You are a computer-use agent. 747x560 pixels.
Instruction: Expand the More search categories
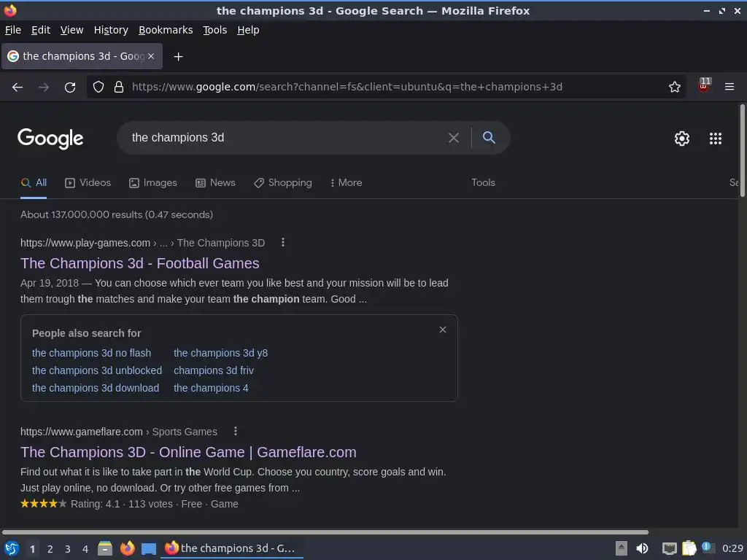coord(347,183)
